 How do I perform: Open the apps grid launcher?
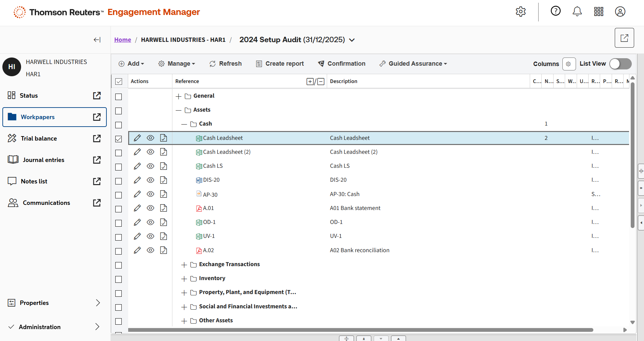coord(598,12)
